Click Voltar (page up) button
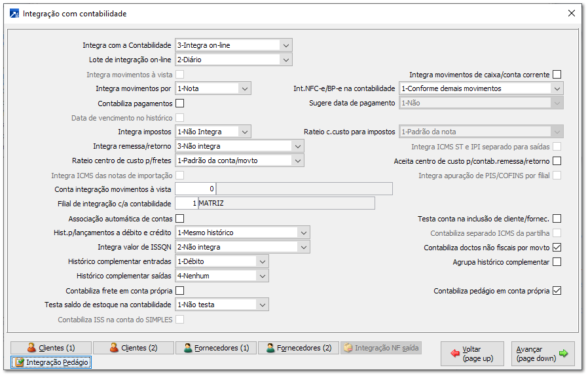 471,354
